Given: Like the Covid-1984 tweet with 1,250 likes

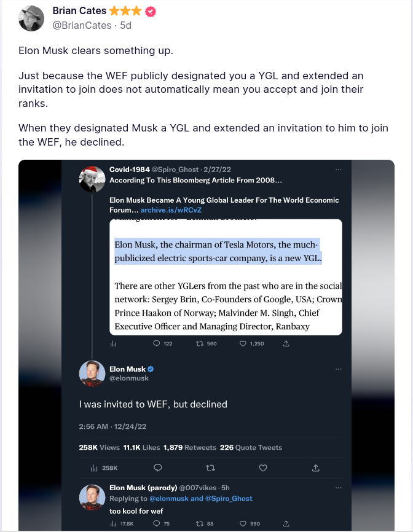Looking at the screenshot, I should tap(243, 343).
